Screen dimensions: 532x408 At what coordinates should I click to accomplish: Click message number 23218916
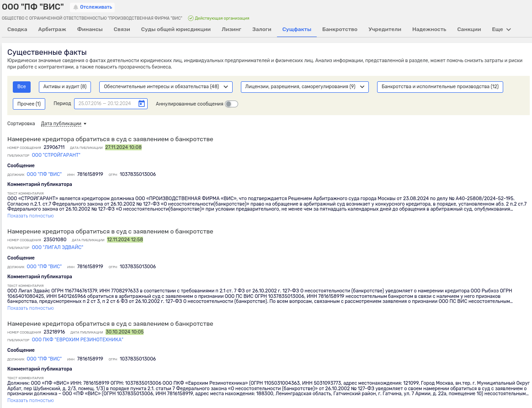tap(54, 332)
